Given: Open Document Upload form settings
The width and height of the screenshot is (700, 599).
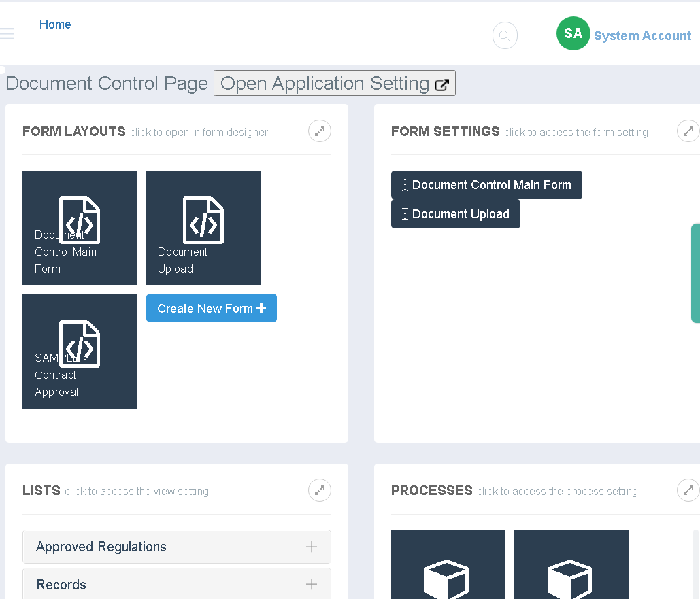Looking at the screenshot, I should coord(455,214).
